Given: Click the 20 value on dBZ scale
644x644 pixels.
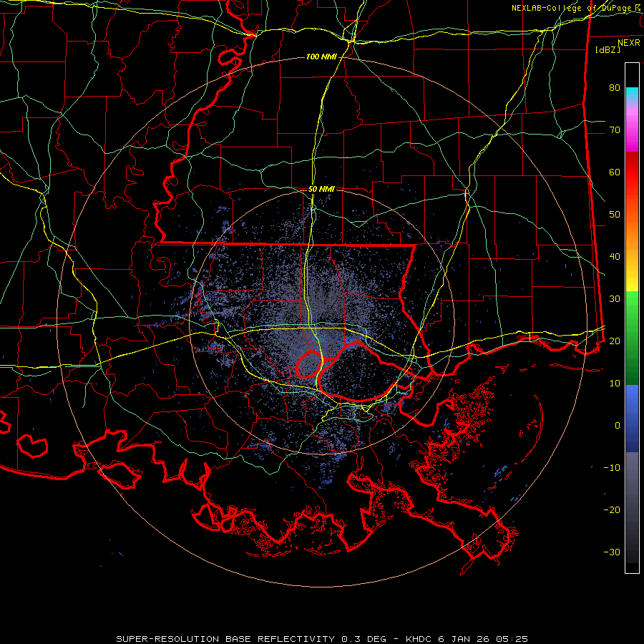Looking at the screenshot, I should (615, 341).
